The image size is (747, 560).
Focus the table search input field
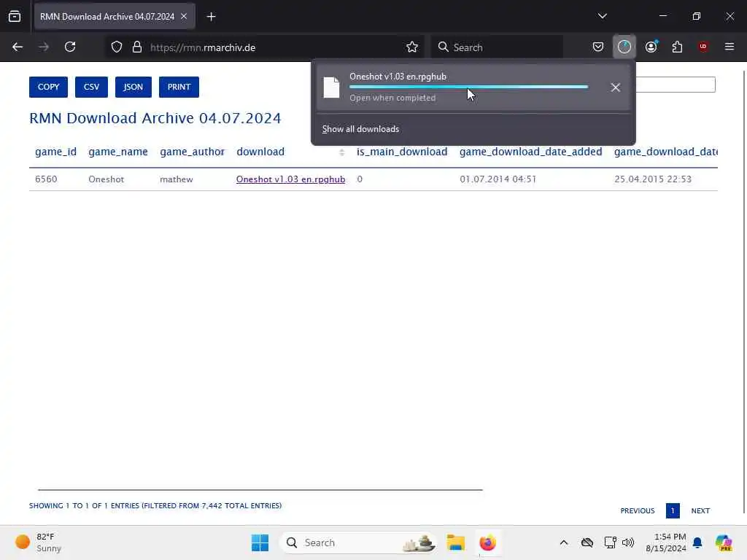[x=676, y=85]
